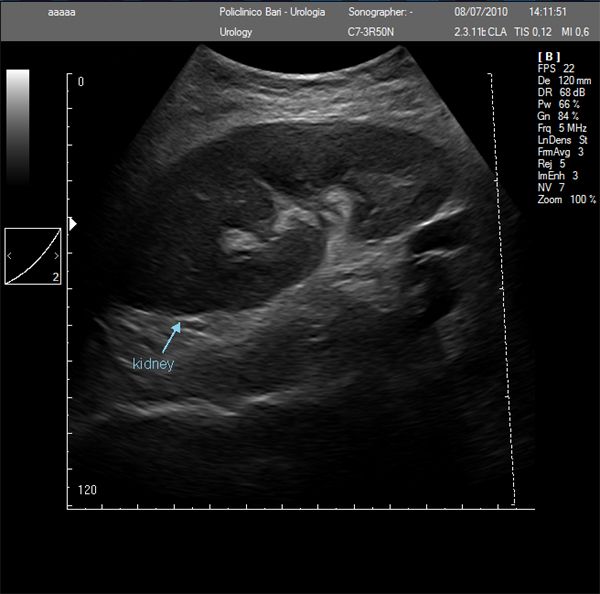Click the blue annotation arrow above the kidney label
This screenshot has width=600, height=594.
tap(170, 335)
